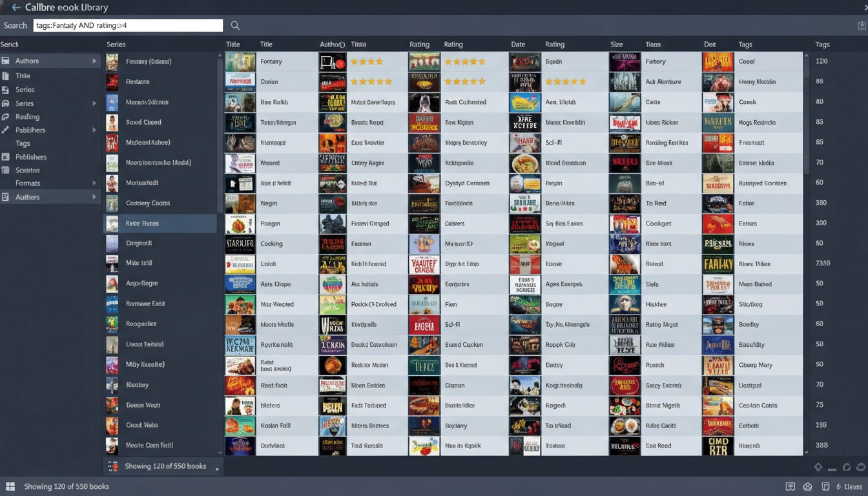868x496 pixels.
Task: Click the tlews button in status bar
Action: [849, 486]
